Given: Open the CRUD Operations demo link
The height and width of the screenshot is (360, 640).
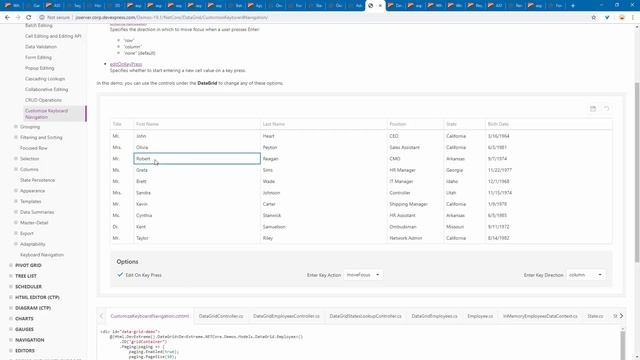Looking at the screenshot, I should [43, 100].
